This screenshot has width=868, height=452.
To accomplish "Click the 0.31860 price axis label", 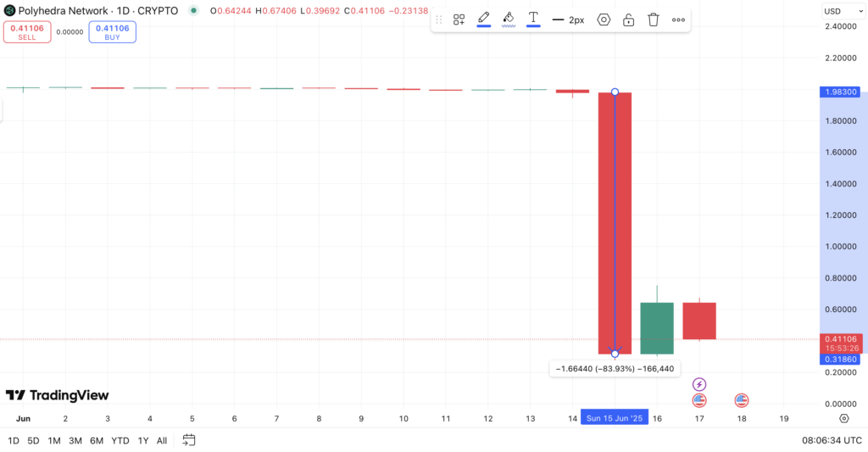I will point(840,360).
